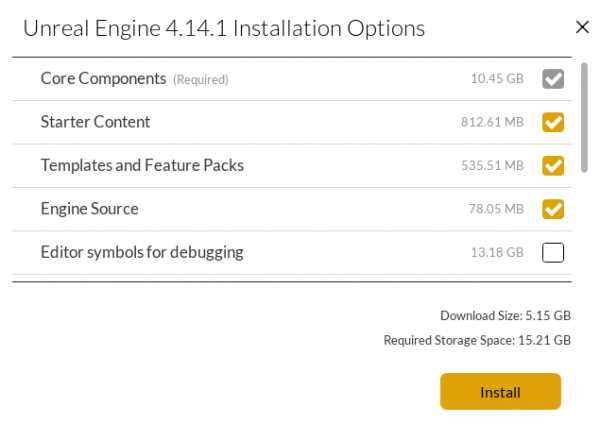
Task: Click Editor symbols for debugging label
Action: 142,252
